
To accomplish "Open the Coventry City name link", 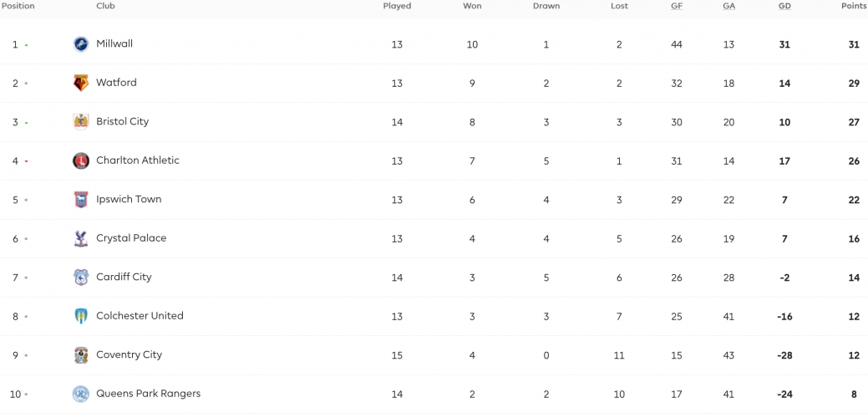I will click(129, 355).
